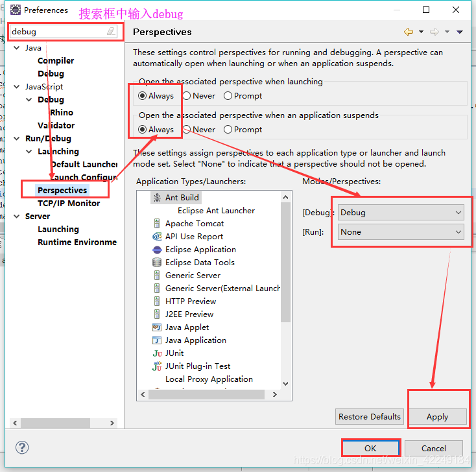The image size is (476, 472).
Task: Click the Java Application icon
Action: tap(157, 340)
